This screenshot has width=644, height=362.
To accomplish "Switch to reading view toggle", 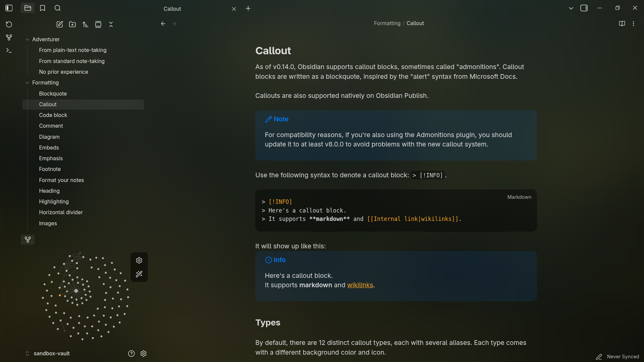I will click(x=622, y=23).
